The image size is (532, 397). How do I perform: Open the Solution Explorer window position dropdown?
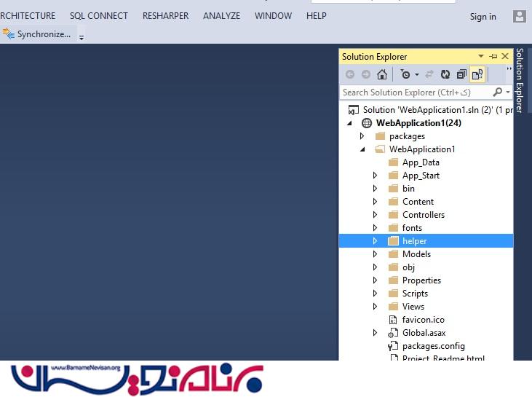click(480, 57)
